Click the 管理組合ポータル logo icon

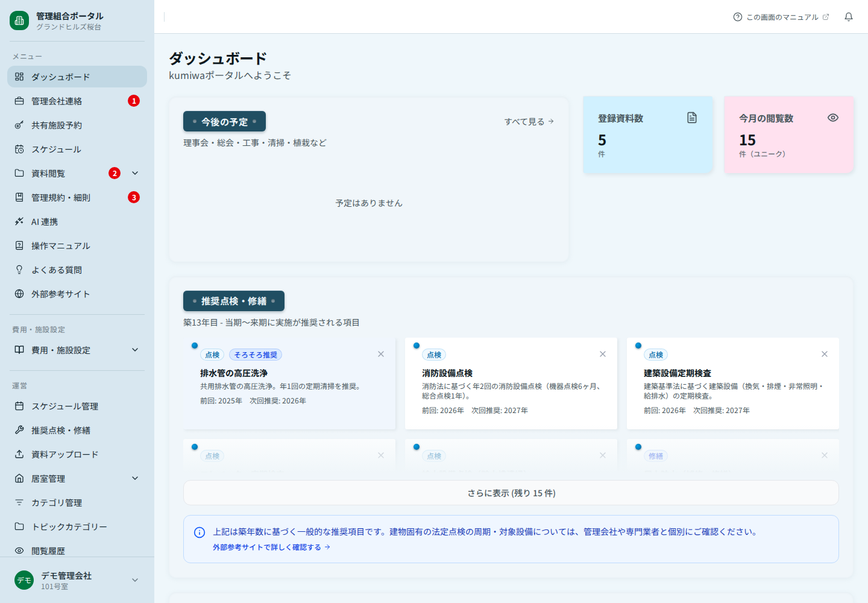[19, 21]
